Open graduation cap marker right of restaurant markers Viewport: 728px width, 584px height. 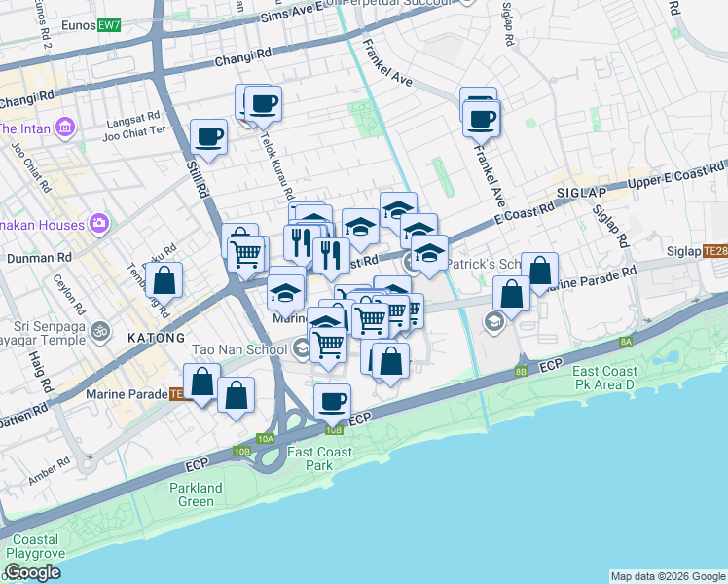pyautogui.click(x=360, y=228)
